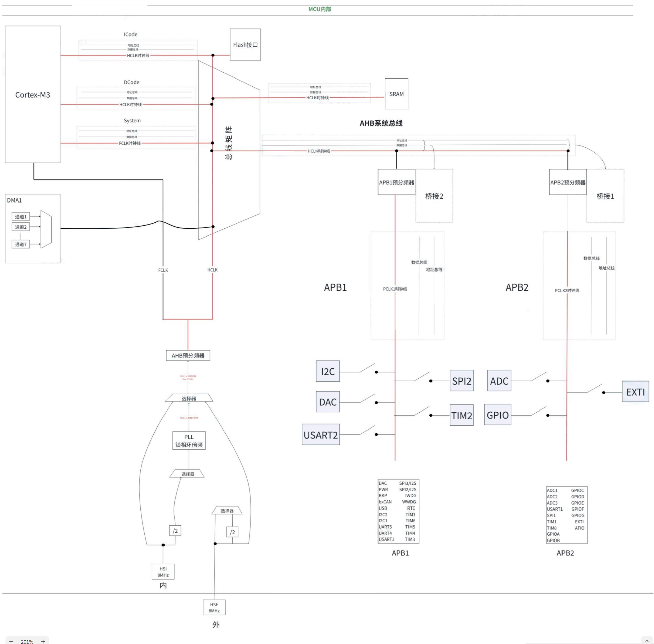
Task: Click the HCLK时钟线 label under ICode
Action: [x=138, y=55]
